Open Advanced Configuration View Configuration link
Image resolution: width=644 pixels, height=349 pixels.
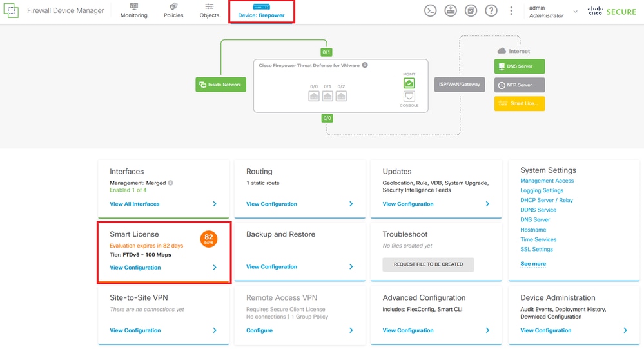point(408,330)
